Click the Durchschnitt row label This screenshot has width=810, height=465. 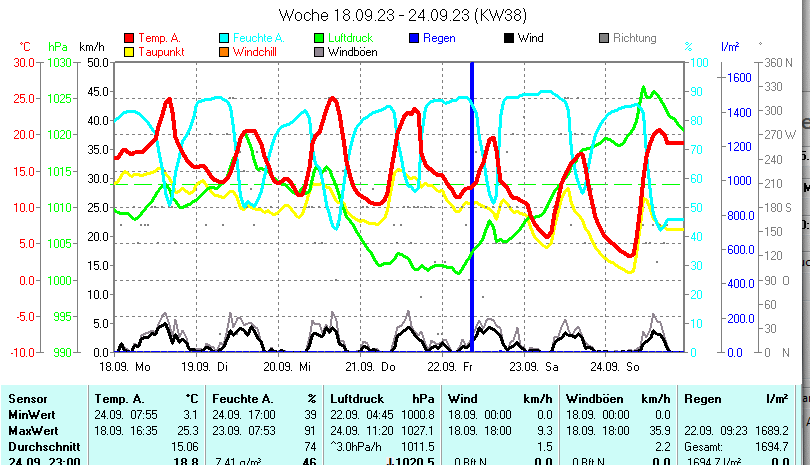40,445
